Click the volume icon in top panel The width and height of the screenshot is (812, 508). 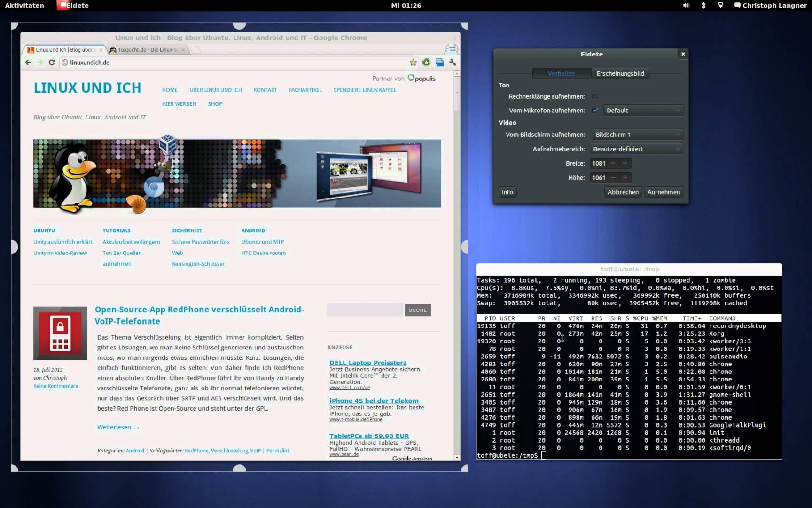click(686, 6)
